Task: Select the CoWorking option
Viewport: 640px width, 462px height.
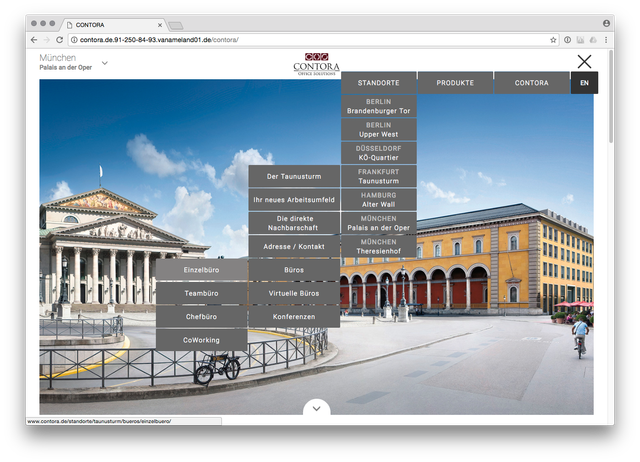Action: 201,341
